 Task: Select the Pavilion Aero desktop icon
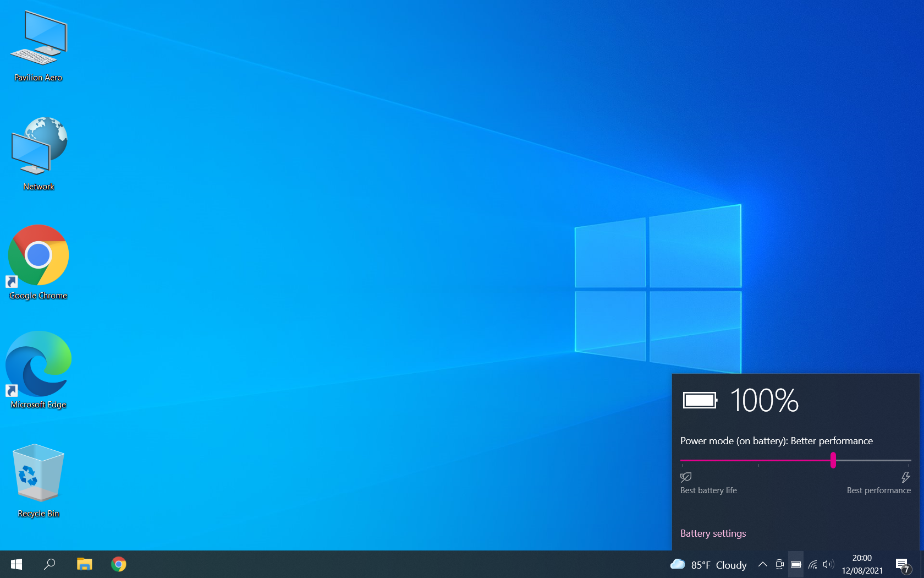[38, 46]
